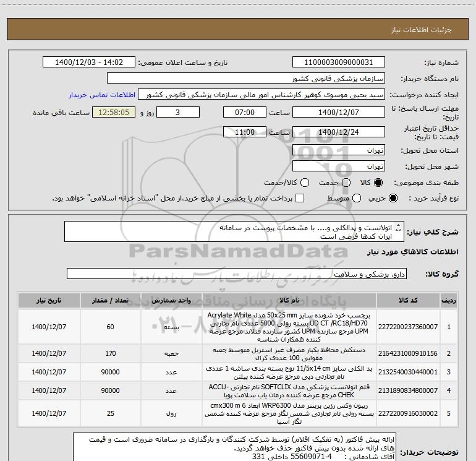
Task: Click quantity 170 in row 2
Action: pyautogui.click(x=111, y=353)
